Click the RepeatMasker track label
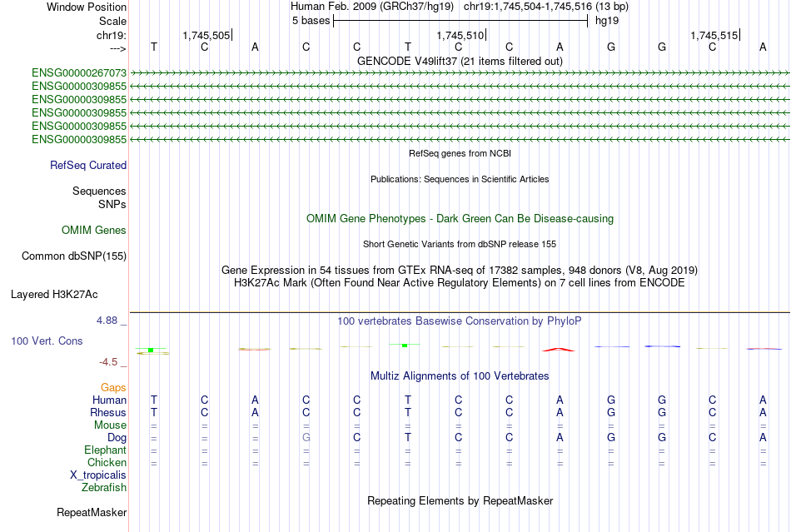Viewport: 791px width, 532px height. click(x=92, y=512)
